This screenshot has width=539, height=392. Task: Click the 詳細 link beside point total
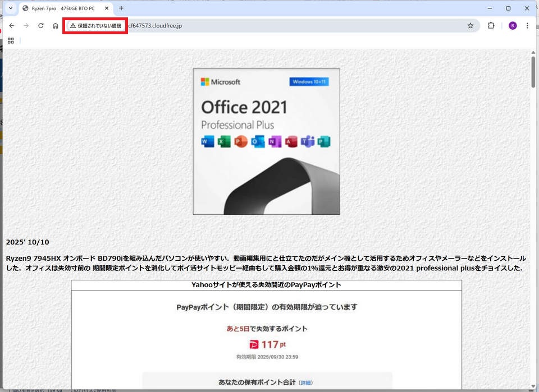(305, 382)
